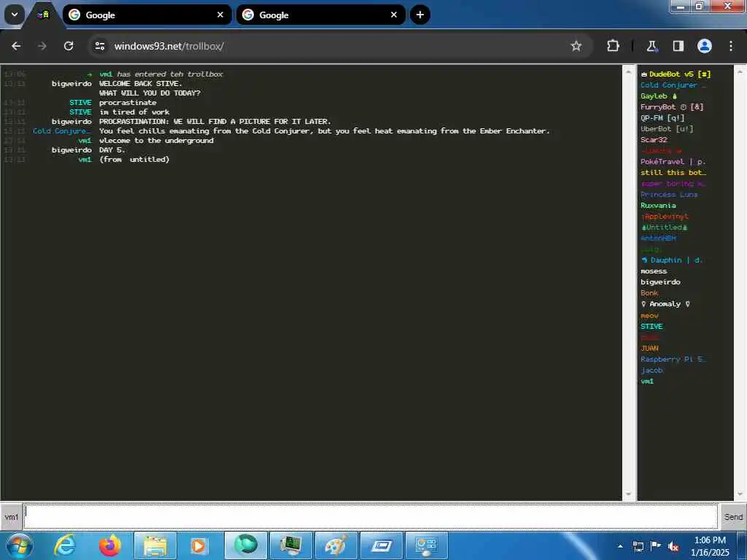Select PokéTravel in the user list
Screen dimensions: 747x560
[x=673, y=161]
